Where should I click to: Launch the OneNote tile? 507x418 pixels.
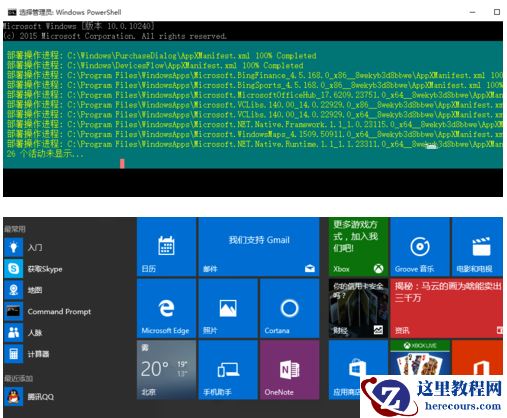point(289,370)
